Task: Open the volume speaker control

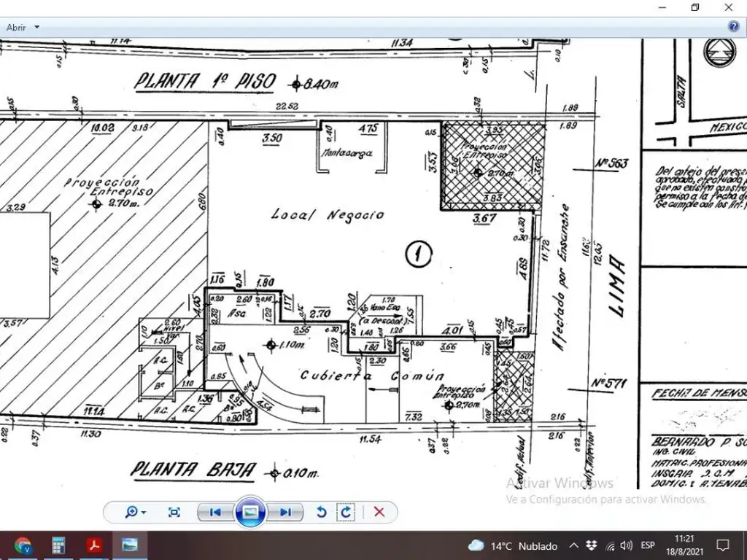Action: coord(626,545)
